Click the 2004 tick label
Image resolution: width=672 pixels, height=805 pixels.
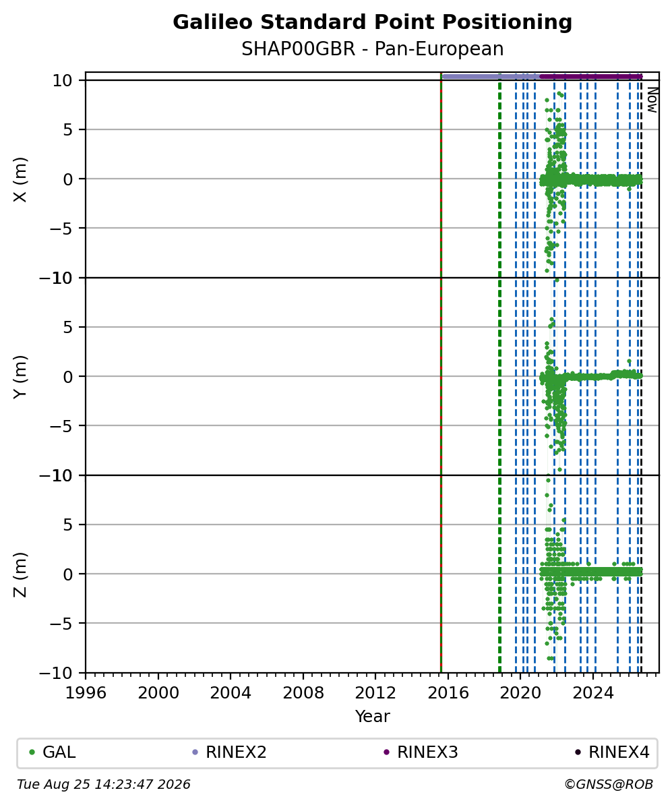click(x=231, y=693)
